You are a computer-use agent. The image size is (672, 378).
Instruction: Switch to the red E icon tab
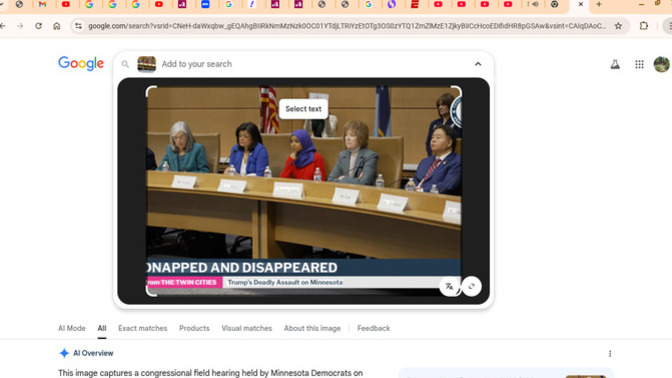pyautogui.click(x=415, y=4)
